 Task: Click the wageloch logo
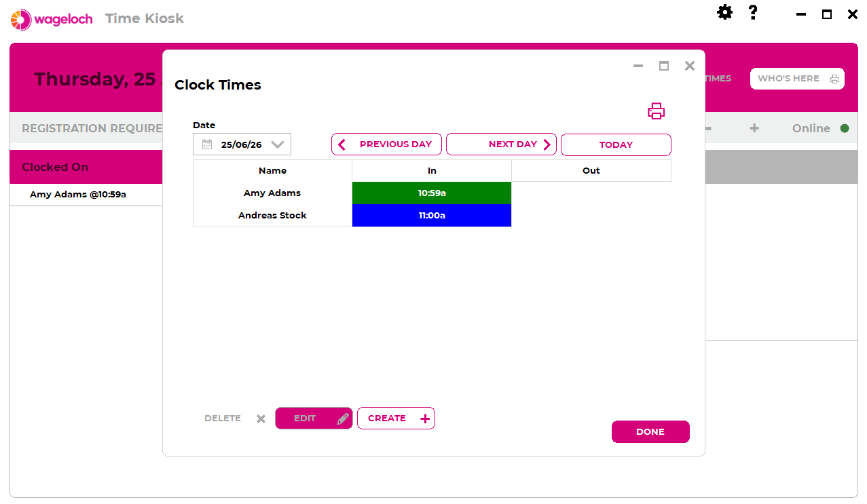(x=52, y=19)
